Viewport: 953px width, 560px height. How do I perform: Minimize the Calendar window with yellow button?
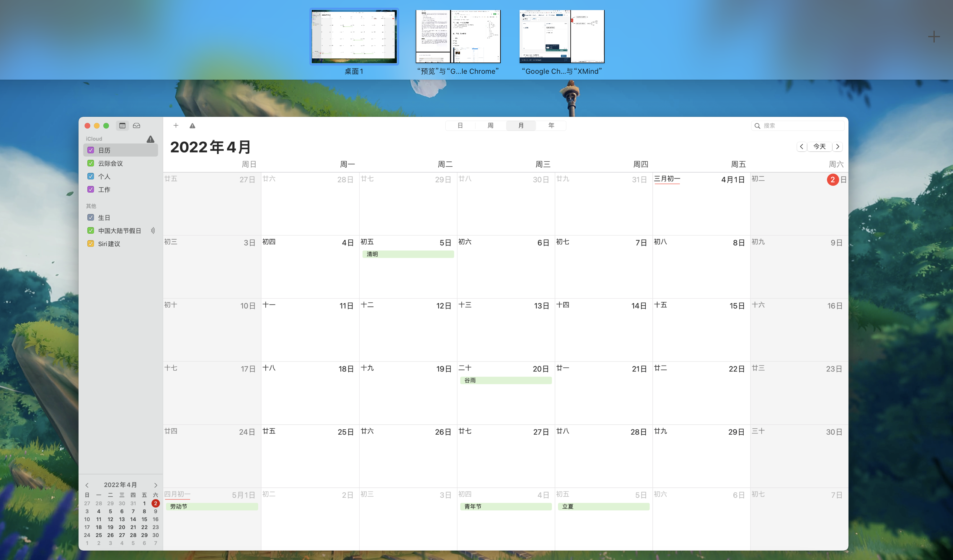coord(97,126)
